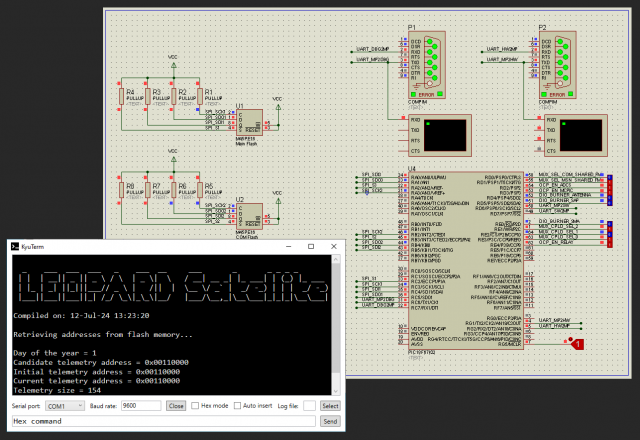Maximize the KyuTerm window
640x440 pixels.
pos(311,247)
